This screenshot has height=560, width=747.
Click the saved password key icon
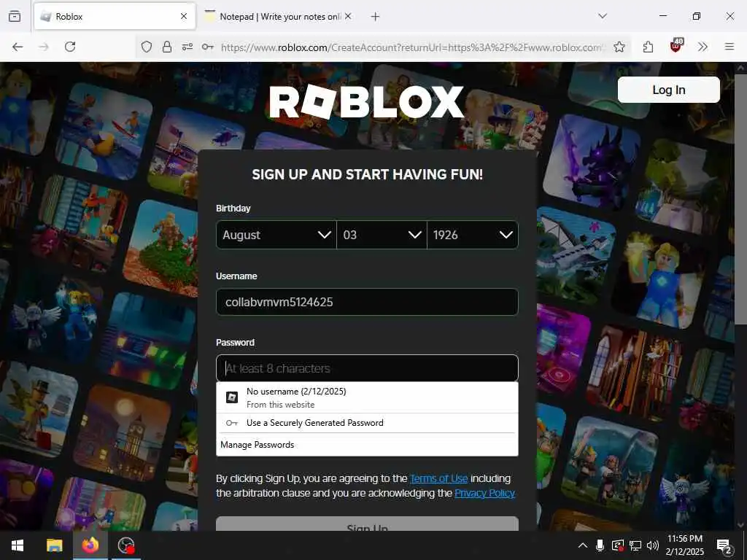pyautogui.click(x=208, y=47)
